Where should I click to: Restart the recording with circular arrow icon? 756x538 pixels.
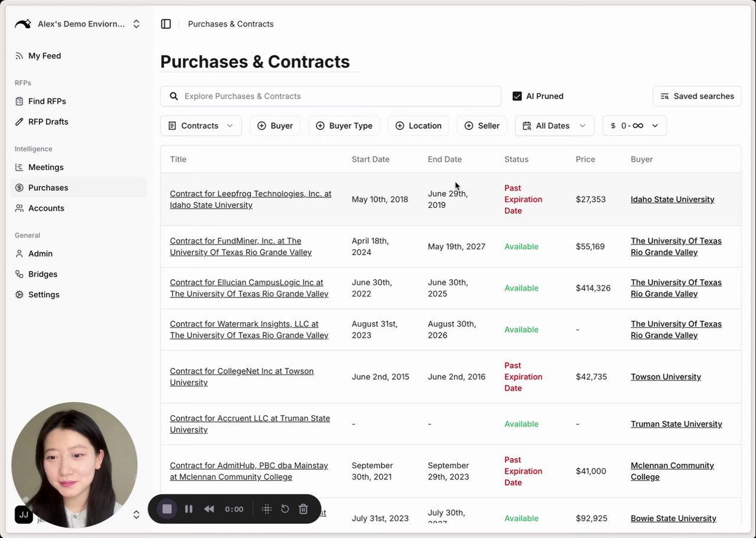tap(285, 509)
